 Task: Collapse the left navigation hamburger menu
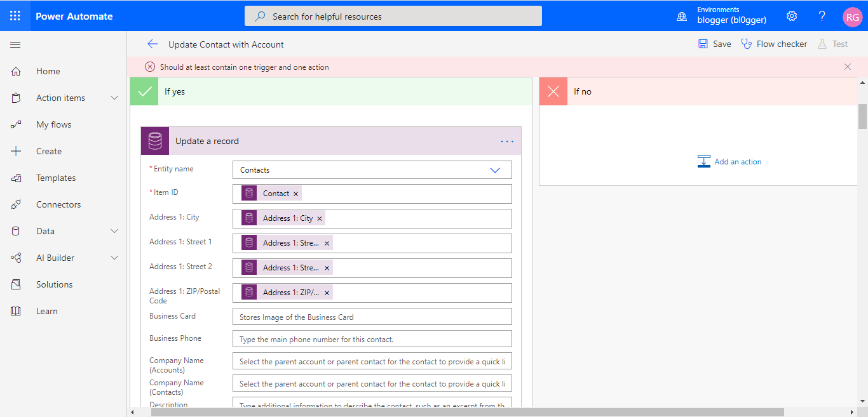click(16, 44)
